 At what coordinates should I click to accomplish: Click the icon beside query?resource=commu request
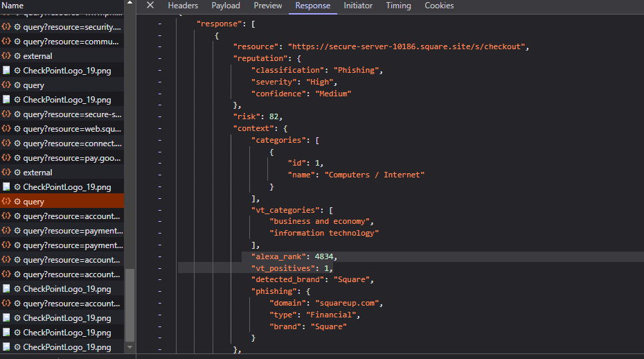[6, 42]
